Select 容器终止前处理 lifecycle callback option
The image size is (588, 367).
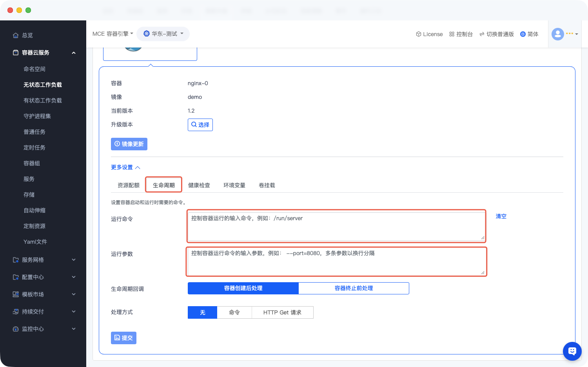(354, 288)
